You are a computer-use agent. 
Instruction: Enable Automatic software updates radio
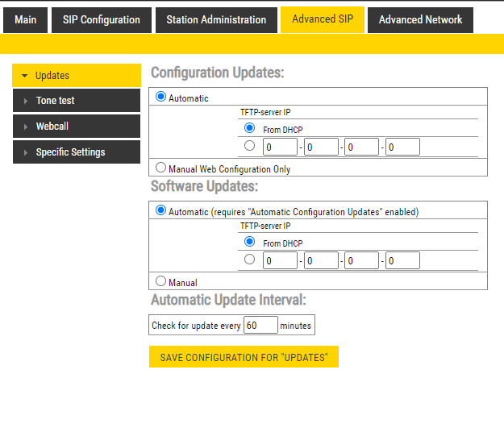(161, 211)
